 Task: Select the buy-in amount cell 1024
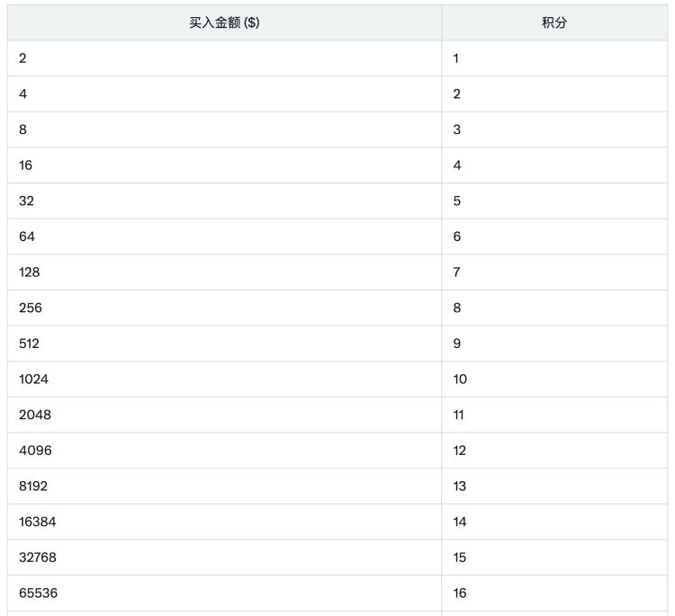click(224, 379)
